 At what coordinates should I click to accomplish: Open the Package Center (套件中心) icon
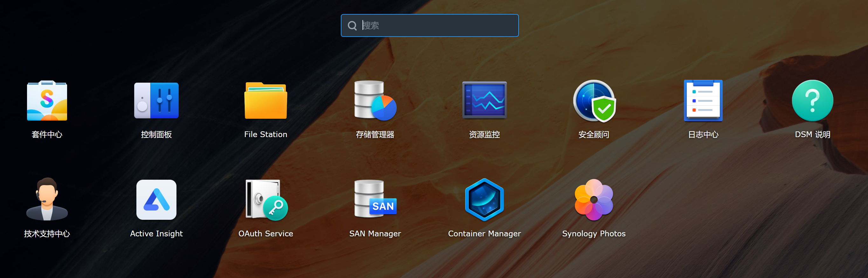coord(47,101)
